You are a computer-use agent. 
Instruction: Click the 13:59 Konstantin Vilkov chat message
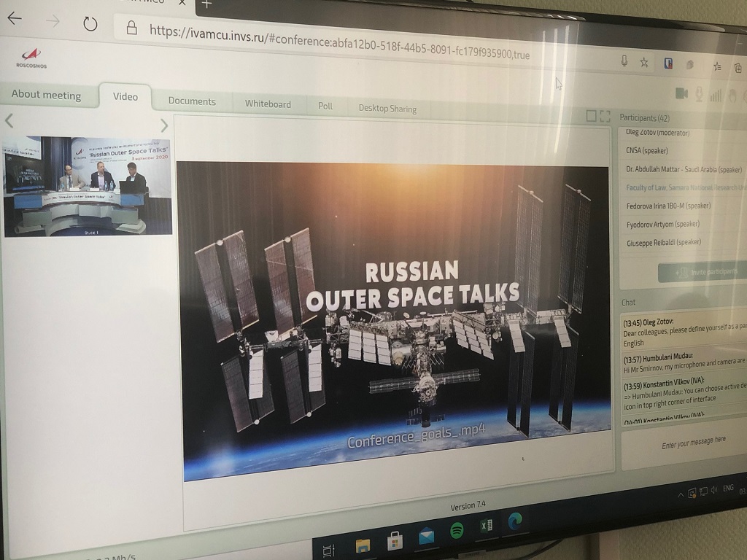click(684, 393)
